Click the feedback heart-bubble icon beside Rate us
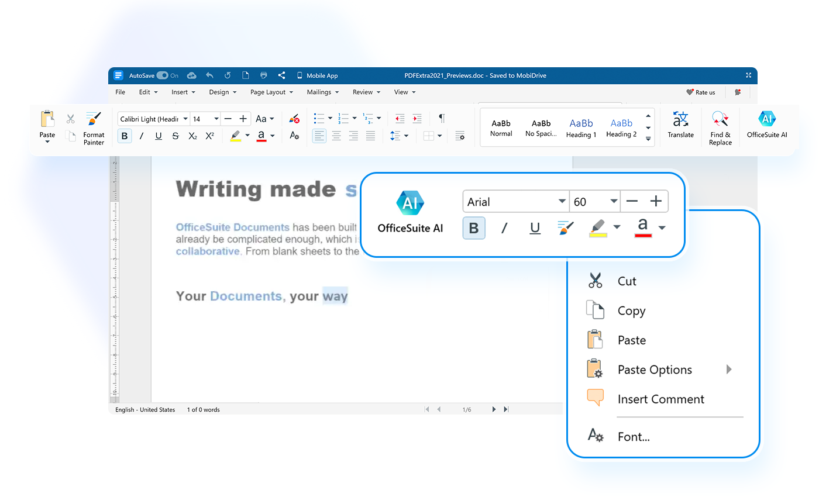This screenshot has height=504, width=819. pyautogui.click(x=738, y=92)
